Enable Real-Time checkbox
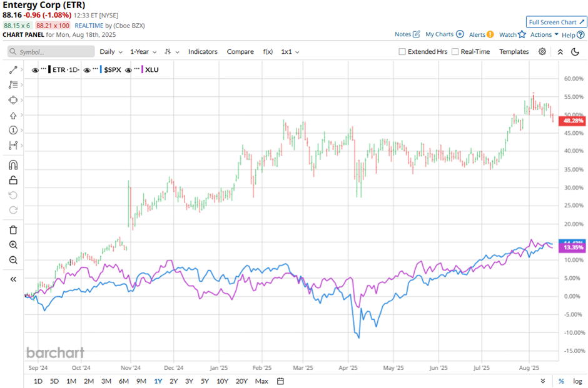The width and height of the screenshot is (588, 388). [x=455, y=52]
